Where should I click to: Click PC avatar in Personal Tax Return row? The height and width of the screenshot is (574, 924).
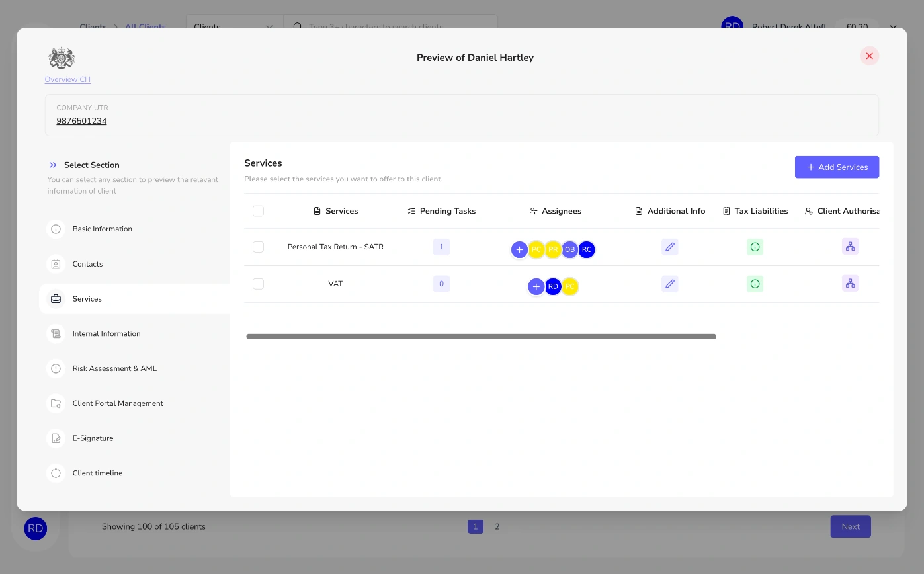[536, 250]
